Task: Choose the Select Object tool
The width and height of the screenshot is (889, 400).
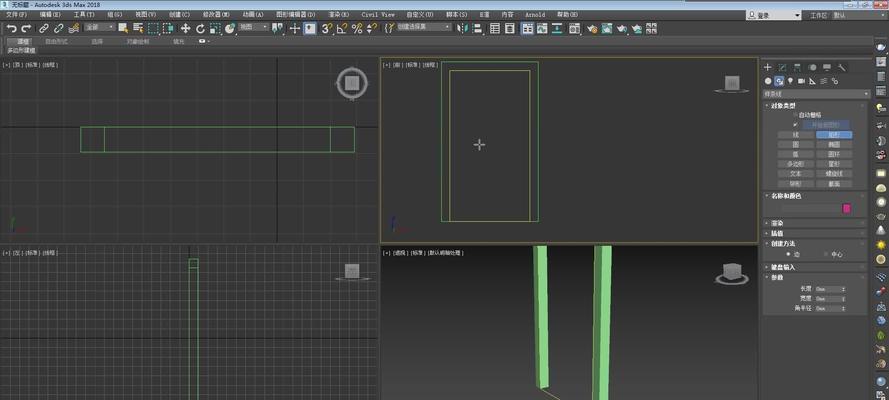Action: point(123,28)
